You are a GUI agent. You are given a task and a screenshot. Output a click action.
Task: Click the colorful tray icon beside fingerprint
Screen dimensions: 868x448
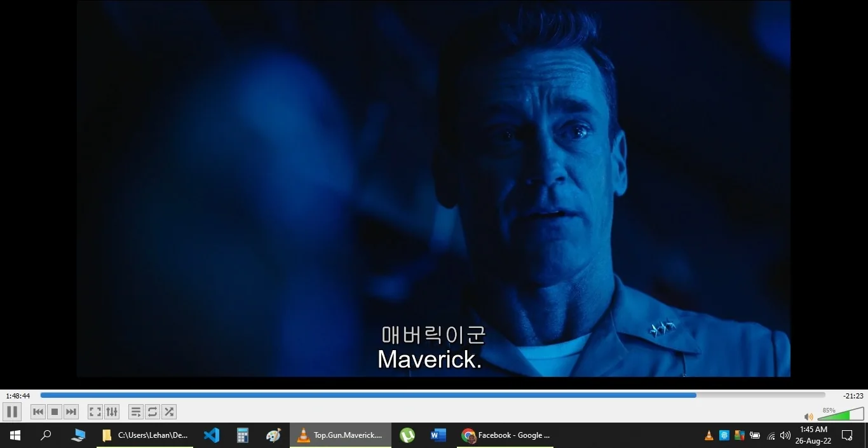tap(740, 435)
